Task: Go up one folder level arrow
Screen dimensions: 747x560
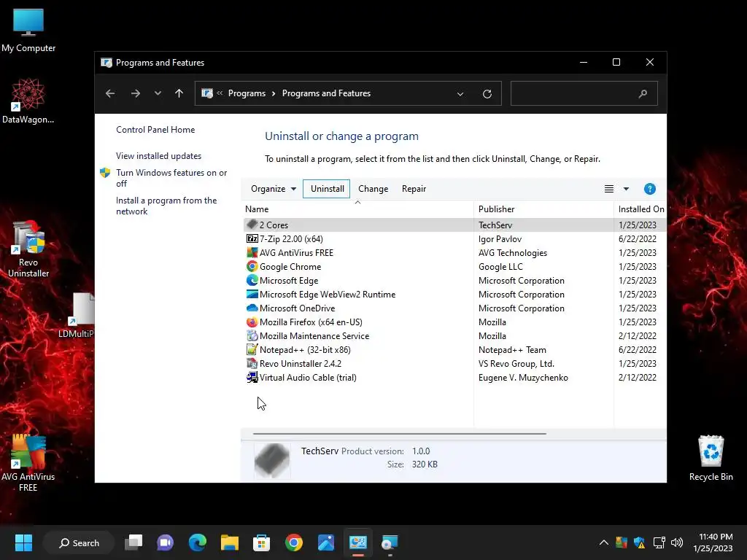Action: click(x=179, y=93)
